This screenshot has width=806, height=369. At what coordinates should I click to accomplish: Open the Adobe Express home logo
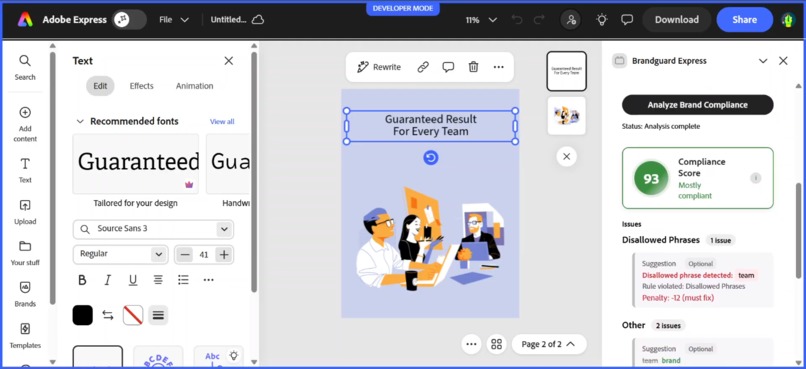(x=25, y=20)
